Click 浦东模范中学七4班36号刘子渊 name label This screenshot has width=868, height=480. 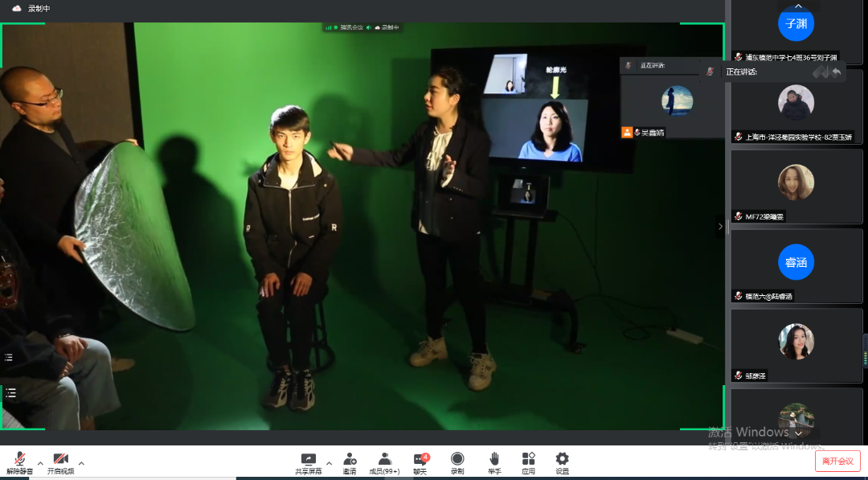tap(791, 57)
